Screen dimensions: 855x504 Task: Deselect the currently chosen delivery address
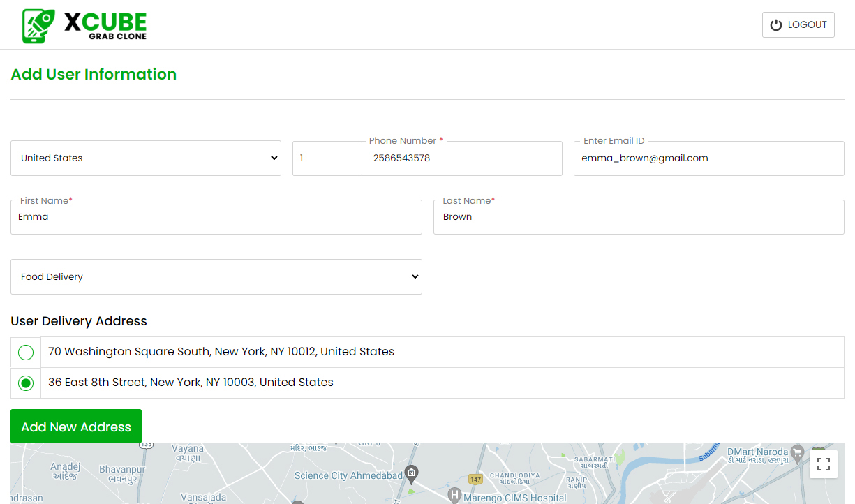(25, 383)
